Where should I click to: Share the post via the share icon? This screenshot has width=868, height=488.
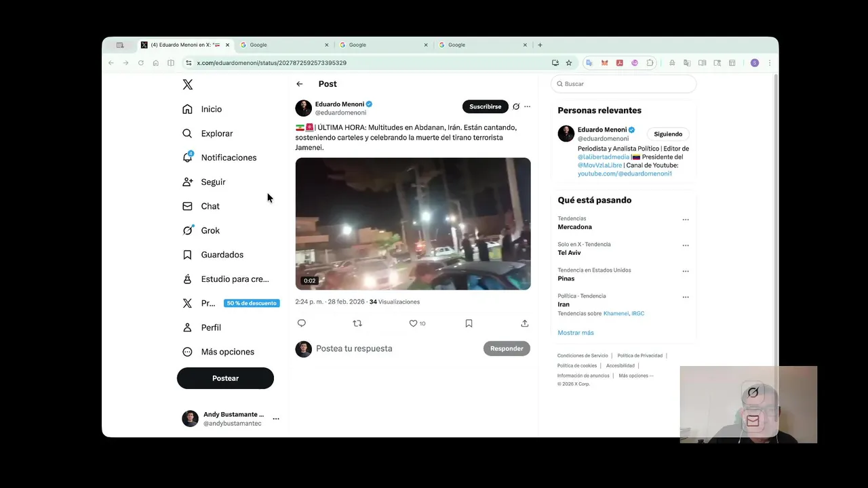click(x=524, y=323)
